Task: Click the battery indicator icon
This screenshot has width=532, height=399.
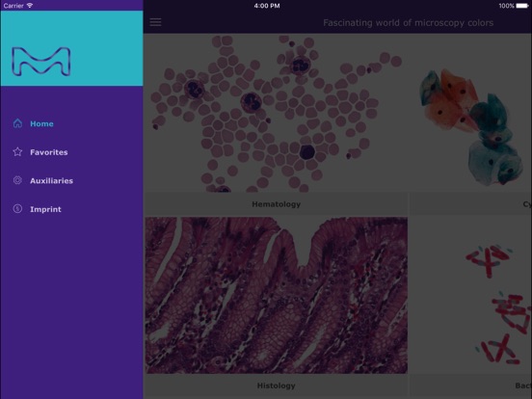Action: tap(522, 6)
